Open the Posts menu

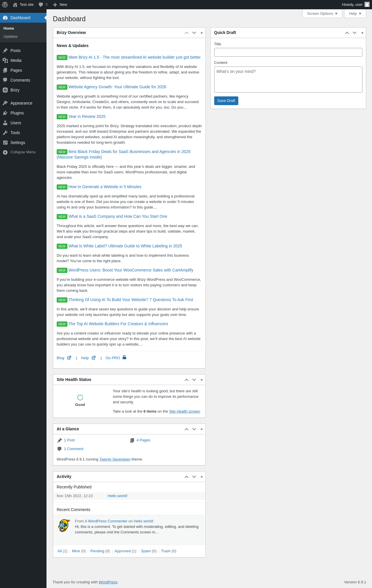tap(23, 51)
